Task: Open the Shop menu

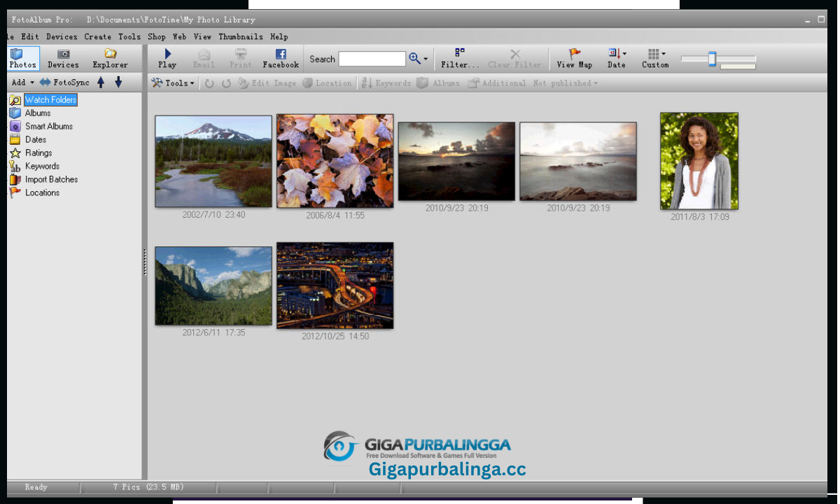Action: click(157, 36)
